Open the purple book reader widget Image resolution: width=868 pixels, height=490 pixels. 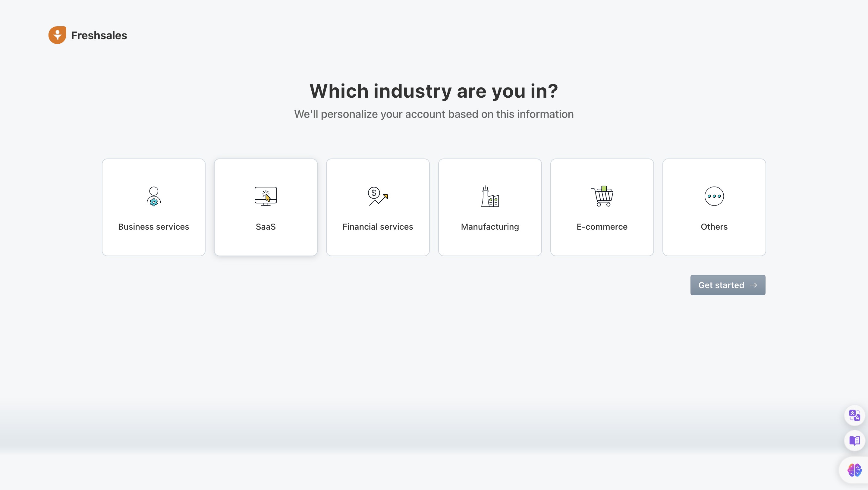pyautogui.click(x=854, y=441)
